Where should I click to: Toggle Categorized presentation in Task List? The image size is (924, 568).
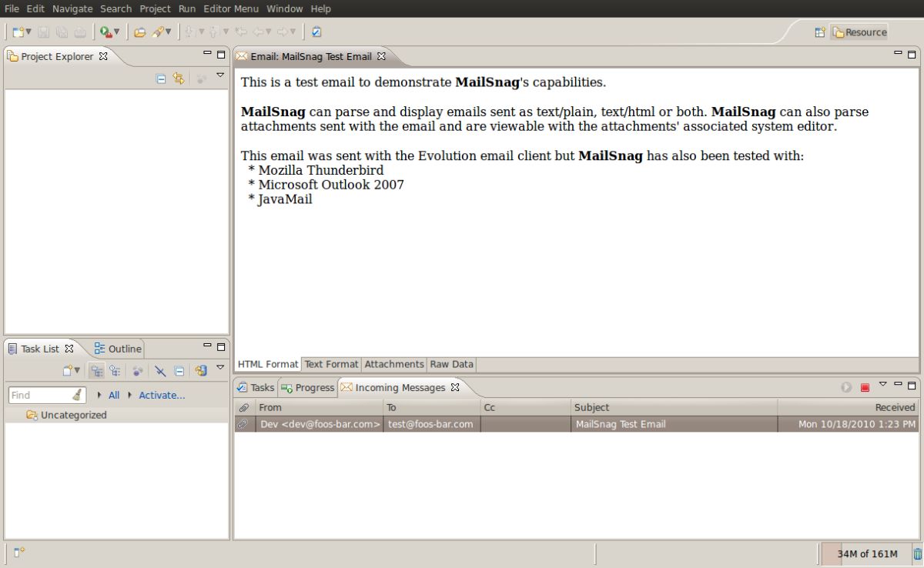(x=96, y=371)
